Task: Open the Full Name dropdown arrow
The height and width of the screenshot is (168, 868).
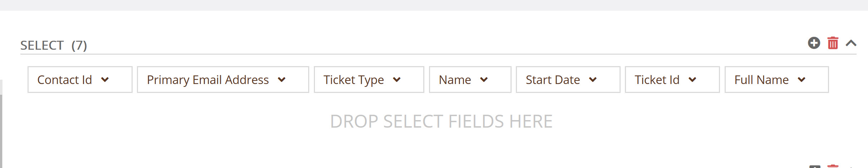Action: [802, 80]
